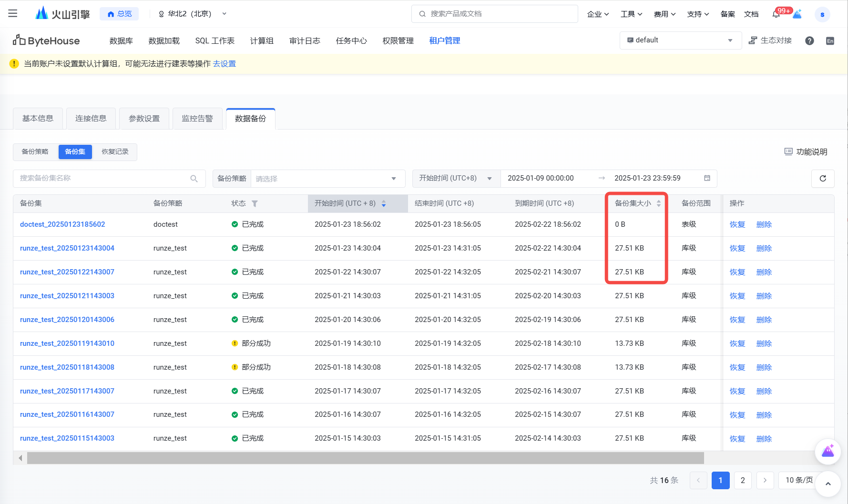848x504 pixels.
Task: Select the 备份策略 segment button
Action: pyautogui.click(x=35, y=151)
